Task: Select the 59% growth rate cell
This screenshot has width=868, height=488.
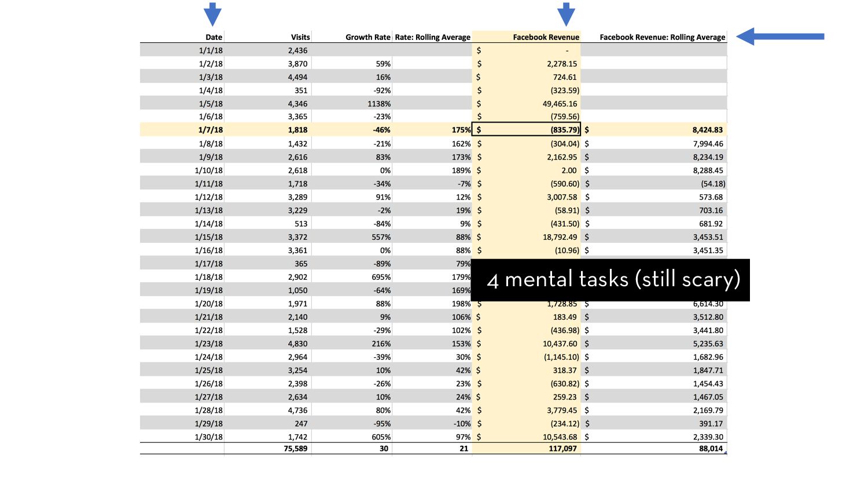Action: [383, 64]
